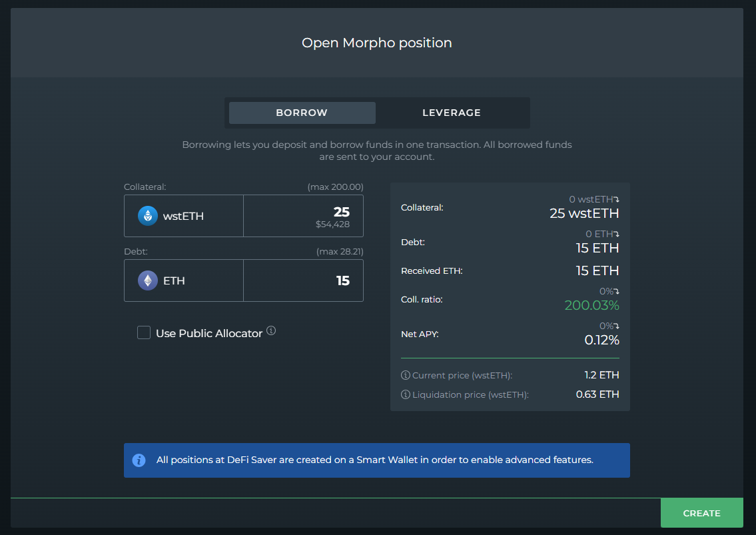756x535 pixels.
Task: Click info icon next to Current price
Action: tap(405, 375)
